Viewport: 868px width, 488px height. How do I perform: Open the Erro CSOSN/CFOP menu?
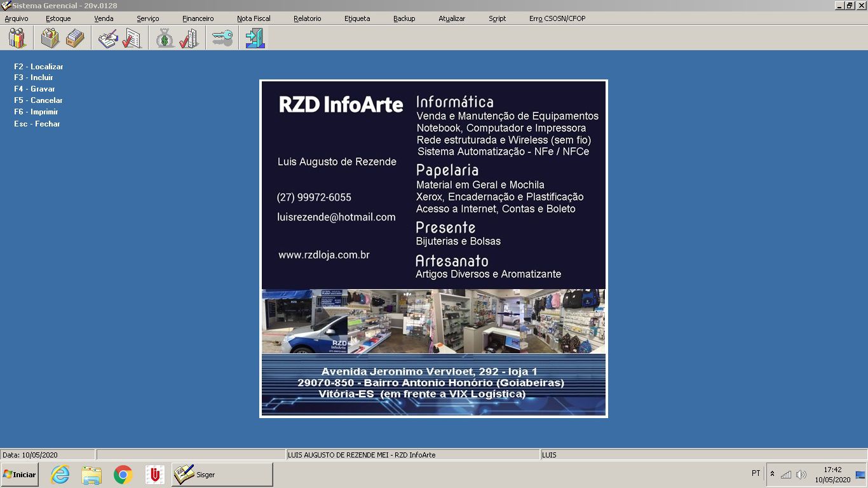(557, 18)
